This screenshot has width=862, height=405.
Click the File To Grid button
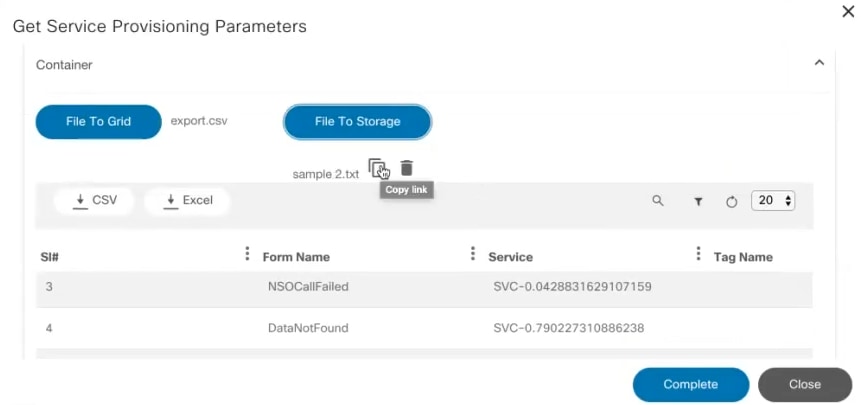(98, 122)
